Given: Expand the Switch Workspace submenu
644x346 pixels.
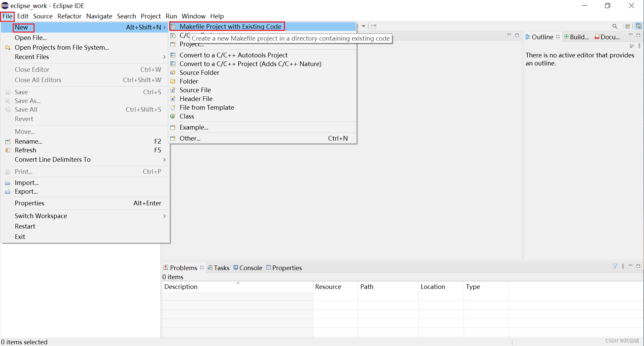Looking at the screenshot, I should pyautogui.click(x=85, y=216).
